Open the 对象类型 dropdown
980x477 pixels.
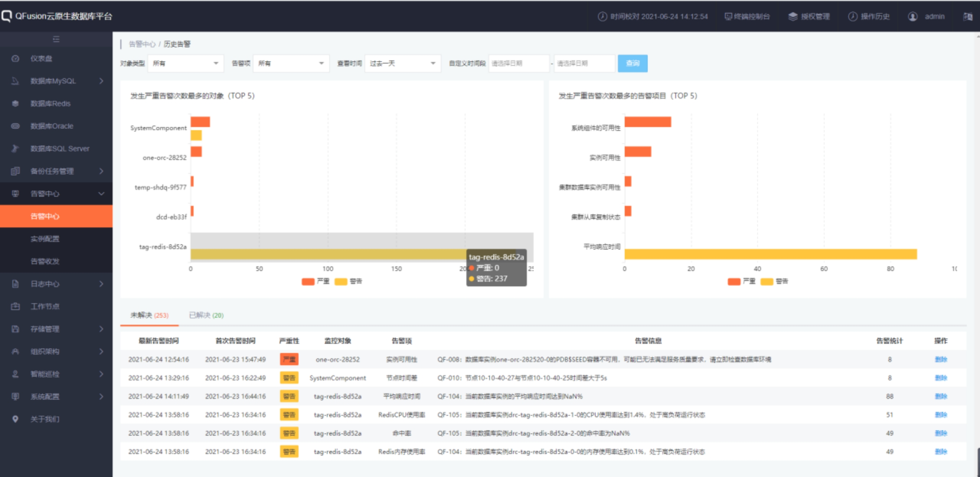click(x=186, y=63)
